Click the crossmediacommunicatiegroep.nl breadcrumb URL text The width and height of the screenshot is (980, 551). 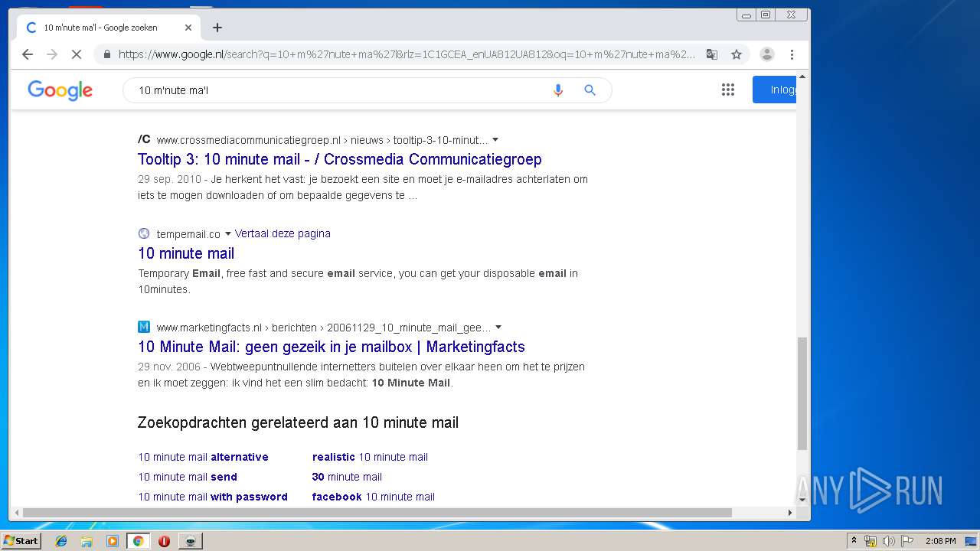[x=322, y=140]
